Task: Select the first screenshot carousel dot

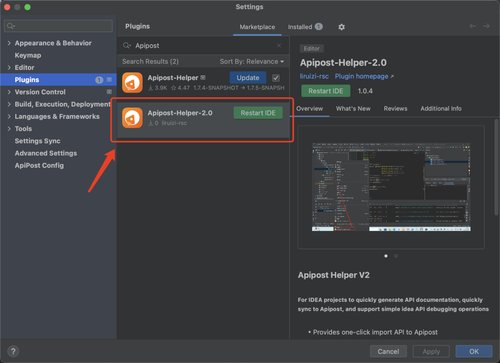Action: click(386, 256)
